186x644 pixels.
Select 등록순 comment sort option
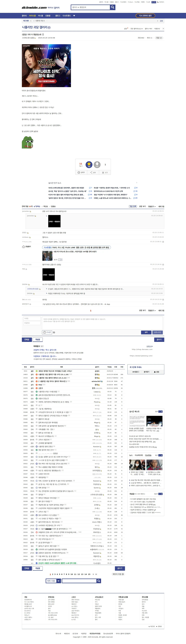pyautogui.click(x=37, y=206)
